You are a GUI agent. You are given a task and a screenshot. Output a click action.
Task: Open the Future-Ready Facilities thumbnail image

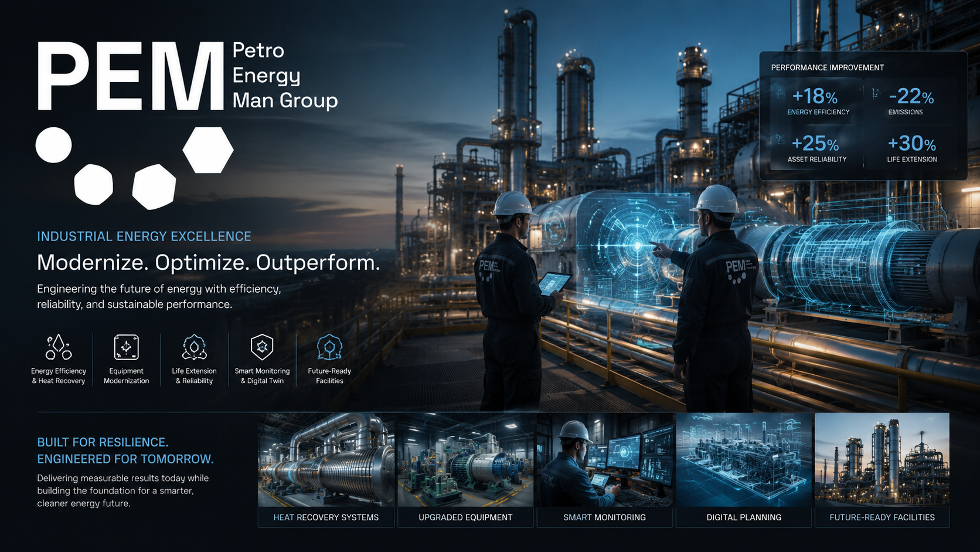(x=882, y=460)
